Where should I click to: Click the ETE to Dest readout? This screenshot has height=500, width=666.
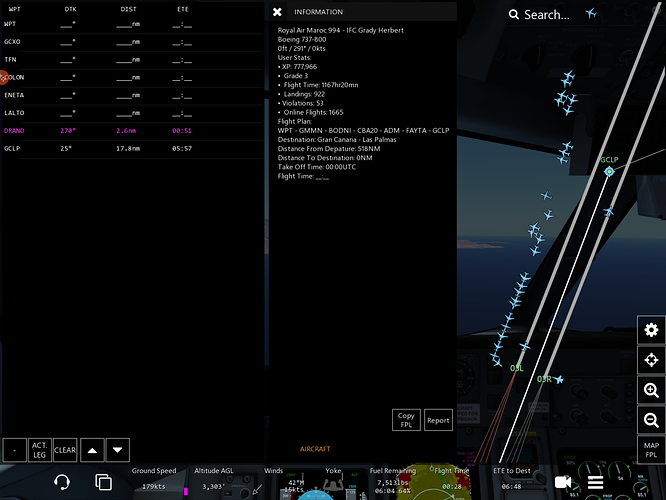click(512, 479)
